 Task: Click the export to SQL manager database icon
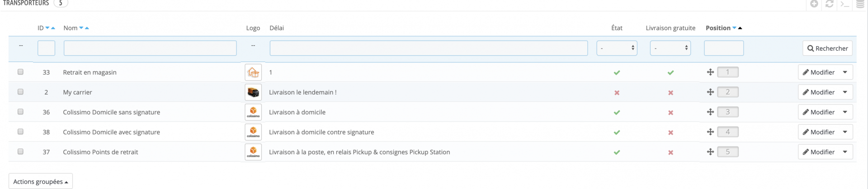coord(860,4)
